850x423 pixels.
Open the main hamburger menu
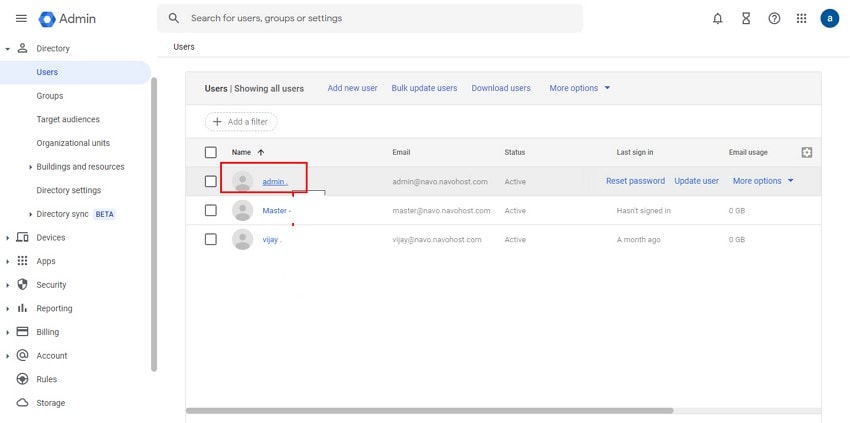pyautogui.click(x=21, y=18)
